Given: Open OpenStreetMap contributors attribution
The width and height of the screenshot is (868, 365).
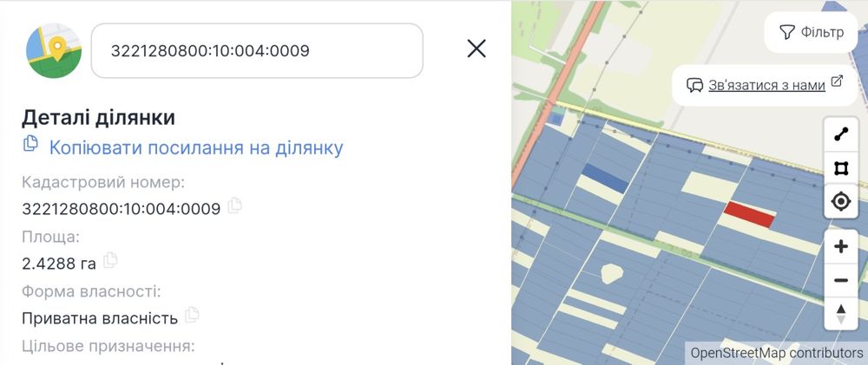Looking at the screenshot, I should (x=777, y=353).
